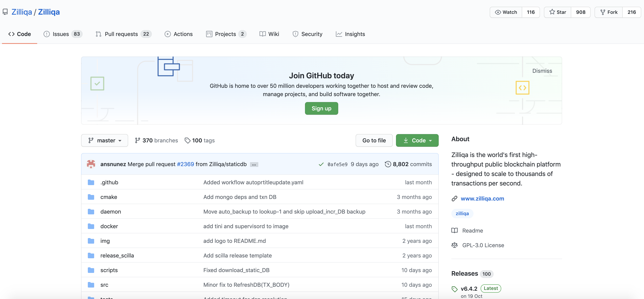Screen dimensions: 644x299
Task: Click the link icon beside www.zilliqa.com
Action: pos(455,199)
